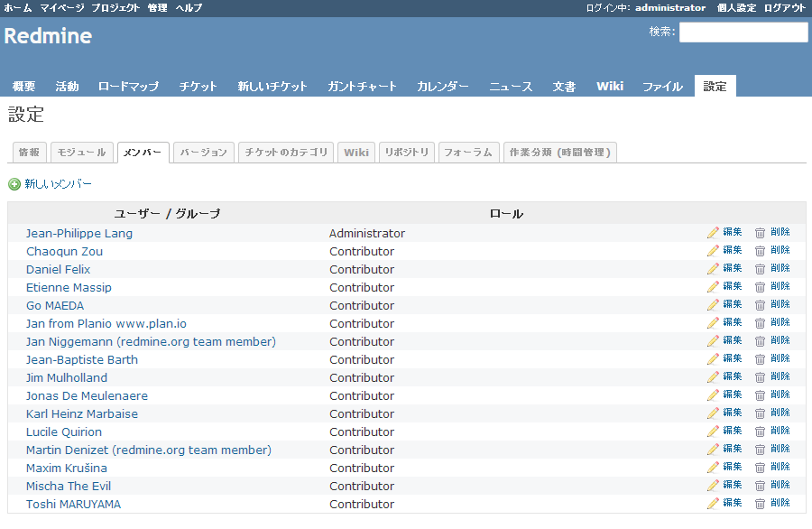812x529 pixels.
Task: Click the administrator user link
Action: [670, 8]
